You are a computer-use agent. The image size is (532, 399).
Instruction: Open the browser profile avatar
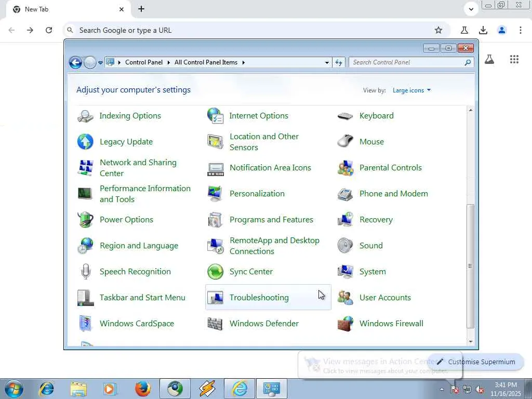tap(501, 30)
